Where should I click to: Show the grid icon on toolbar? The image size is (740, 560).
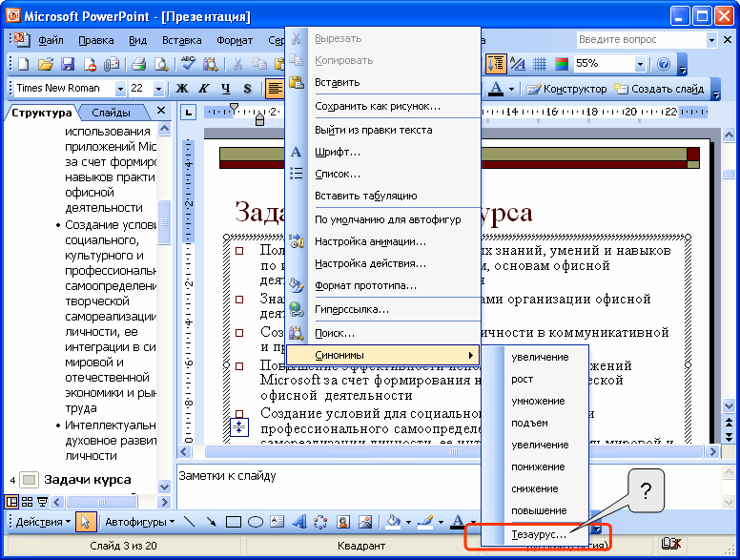[540, 64]
